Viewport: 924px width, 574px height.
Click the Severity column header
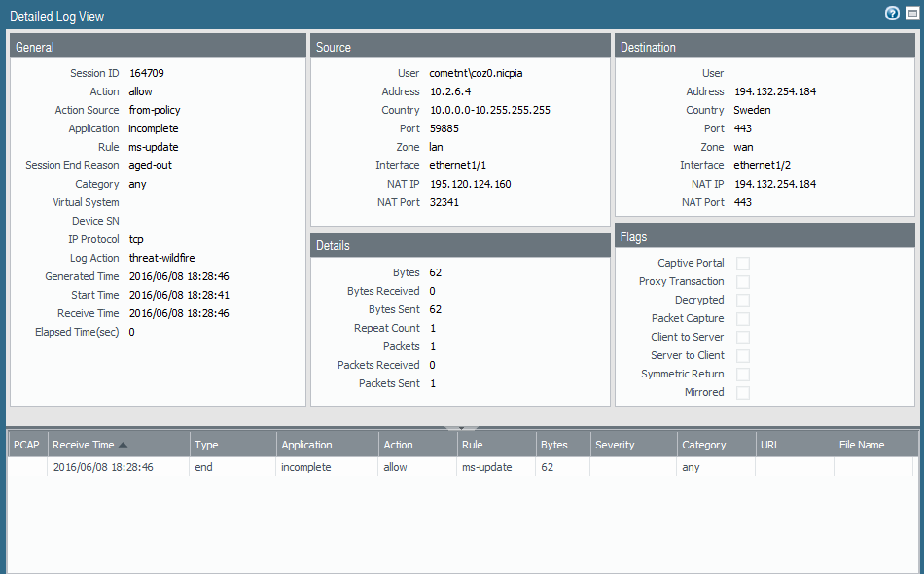[615, 445]
